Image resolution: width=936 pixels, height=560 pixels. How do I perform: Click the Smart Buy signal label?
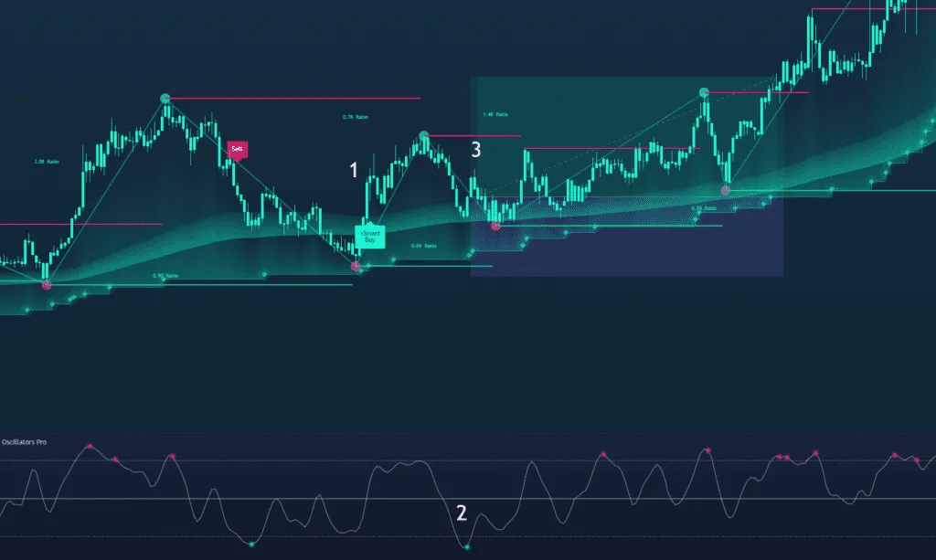pos(370,236)
